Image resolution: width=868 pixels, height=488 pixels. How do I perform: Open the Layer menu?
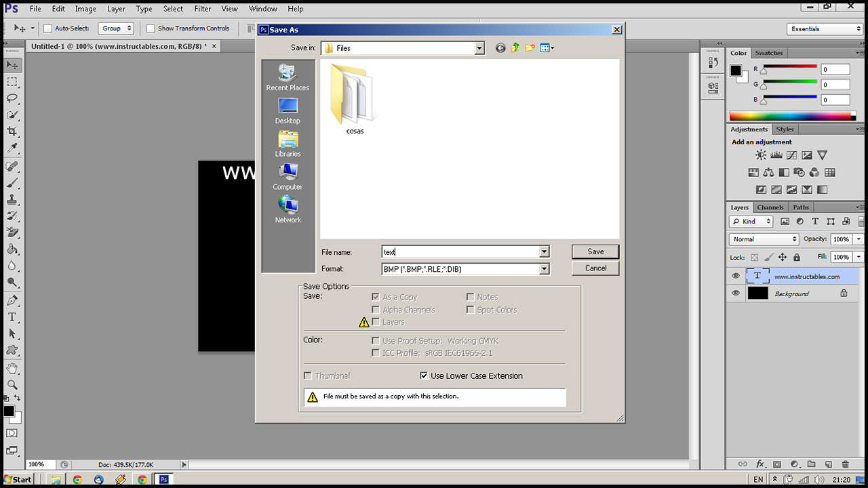click(116, 9)
